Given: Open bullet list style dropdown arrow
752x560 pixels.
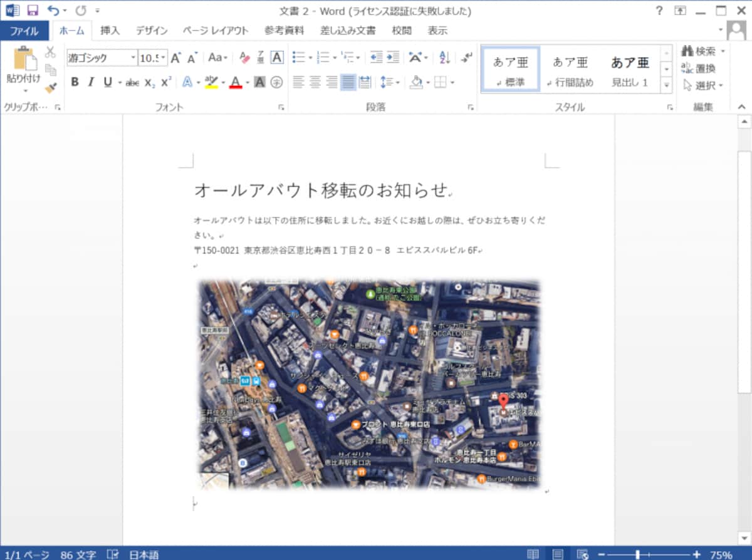Looking at the screenshot, I should click(x=310, y=58).
